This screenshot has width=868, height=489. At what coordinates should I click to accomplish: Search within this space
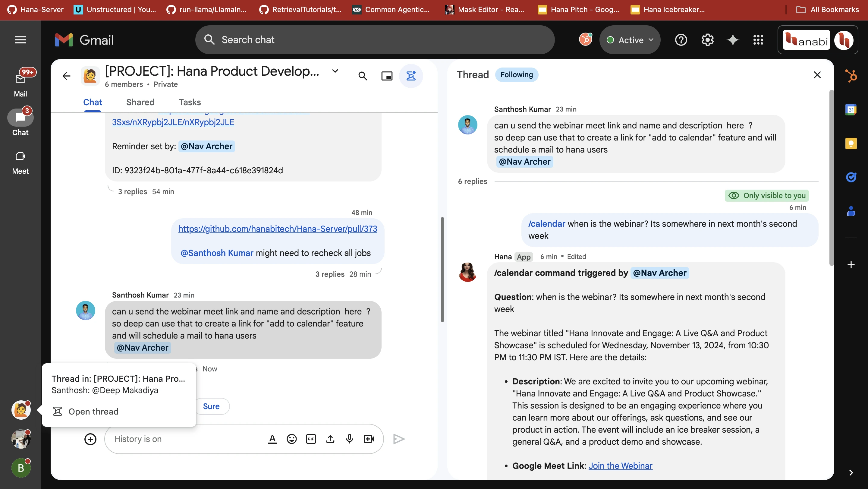pyautogui.click(x=363, y=76)
